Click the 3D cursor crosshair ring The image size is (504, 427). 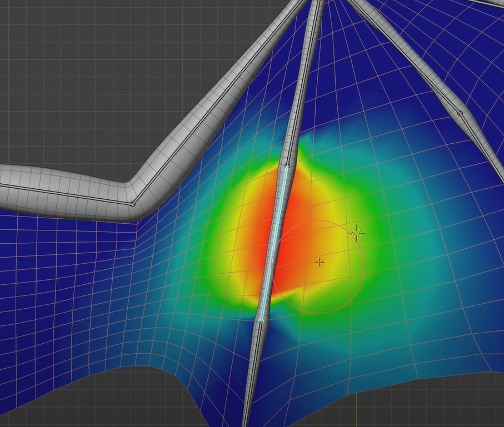[357, 233]
